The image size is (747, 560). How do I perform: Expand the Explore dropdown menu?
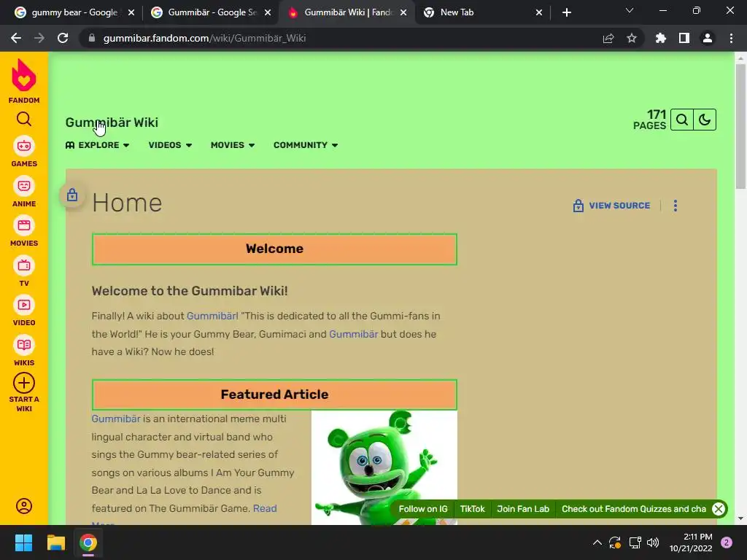click(97, 145)
